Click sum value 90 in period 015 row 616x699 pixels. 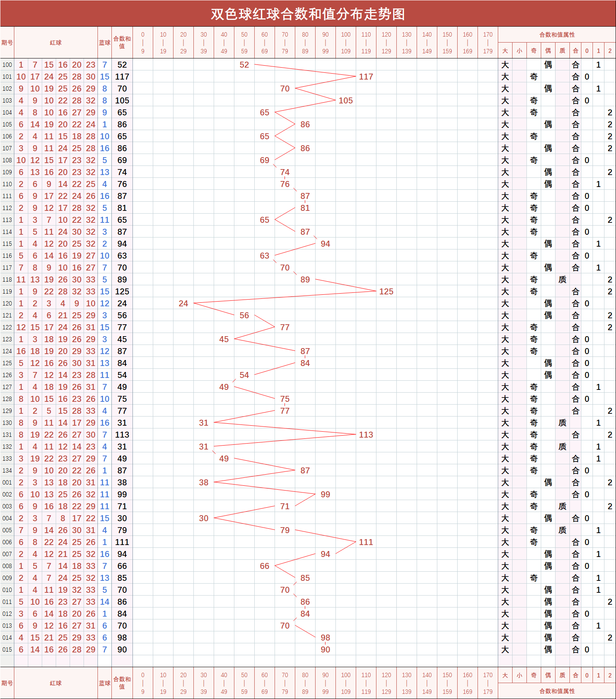tap(122, 649)
